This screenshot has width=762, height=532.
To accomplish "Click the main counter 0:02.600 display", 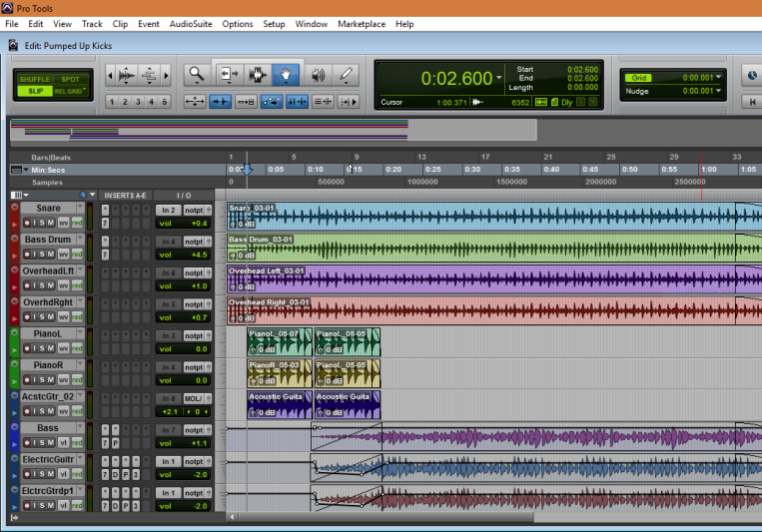I will click(456, 78).
